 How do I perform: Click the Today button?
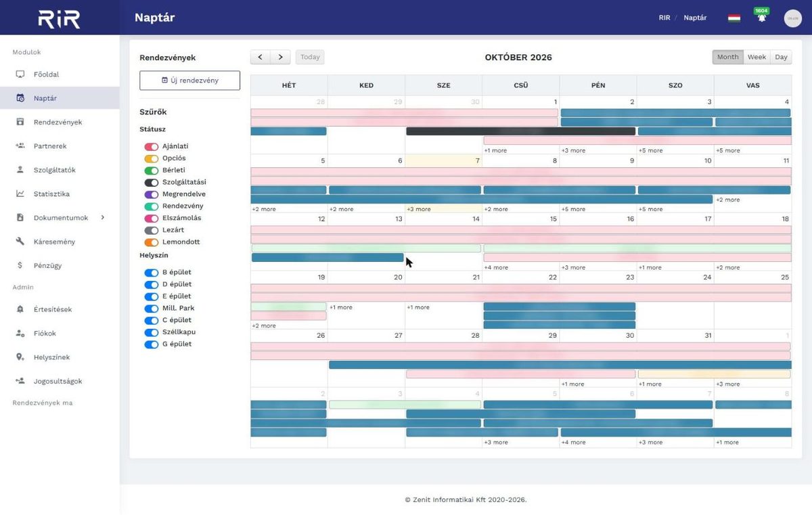310,57
